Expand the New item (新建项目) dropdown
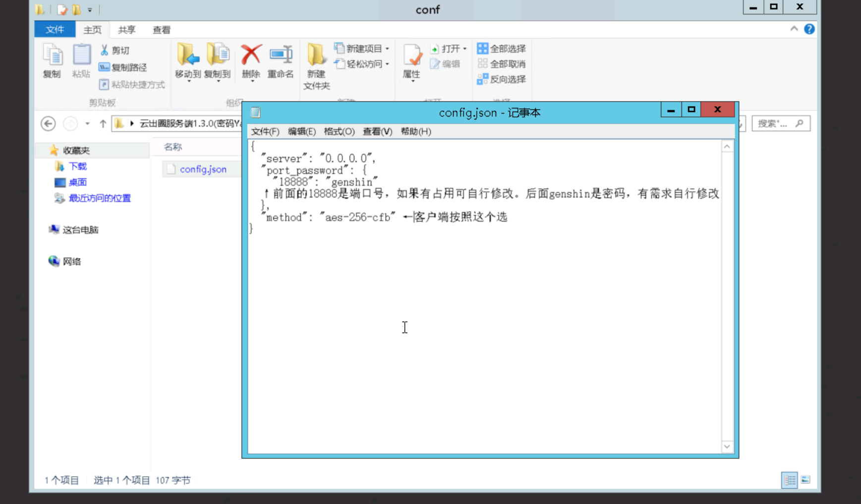The width and height of the screenshot is (861, 504). pos(362,49)
